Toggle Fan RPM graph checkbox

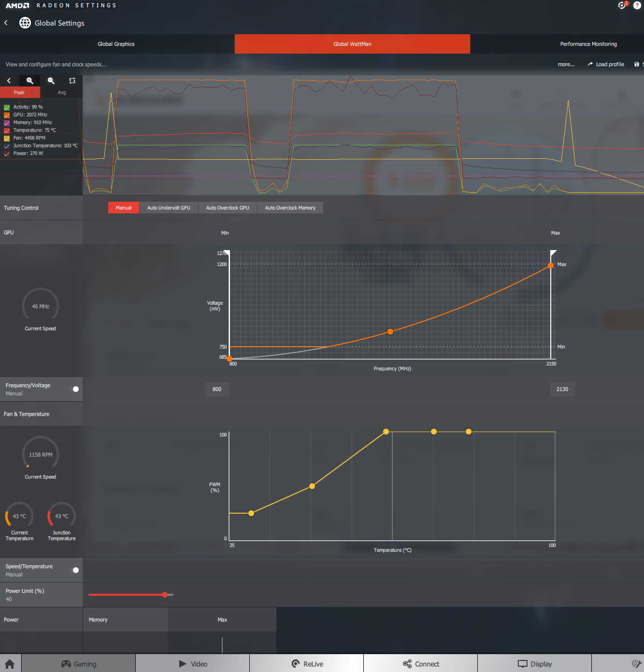pos(7,138)
